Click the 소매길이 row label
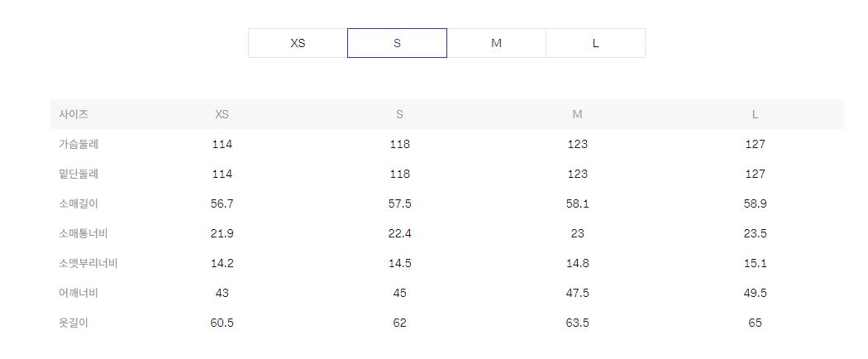 tap(79, 203)
